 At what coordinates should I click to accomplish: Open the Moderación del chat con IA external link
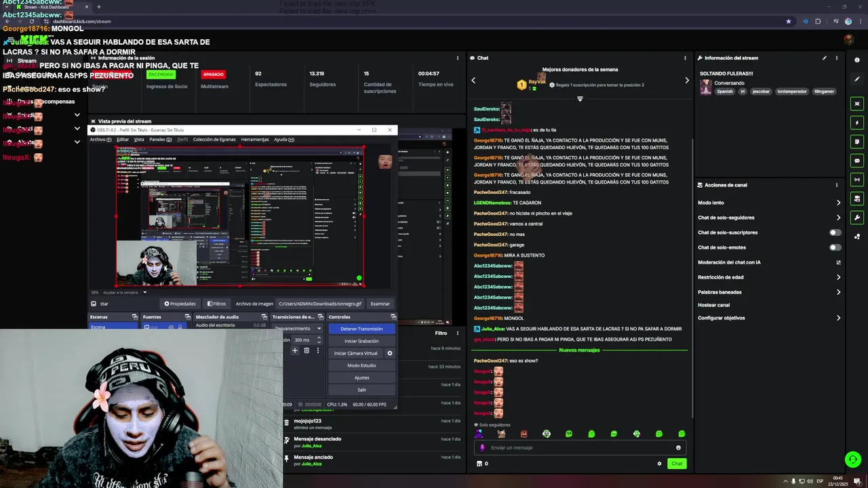click(x=838, y=262)
